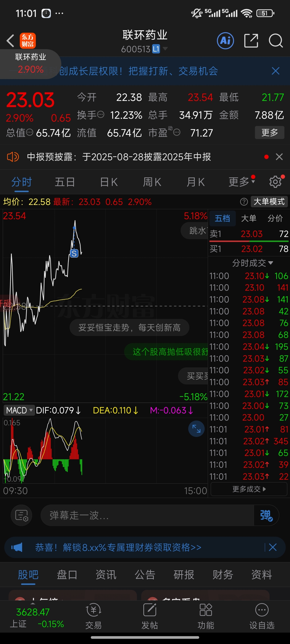This screenshot has width=290, height=644.
Task: Tap trade row 23.02↑ 345
Action: point(249,441)
